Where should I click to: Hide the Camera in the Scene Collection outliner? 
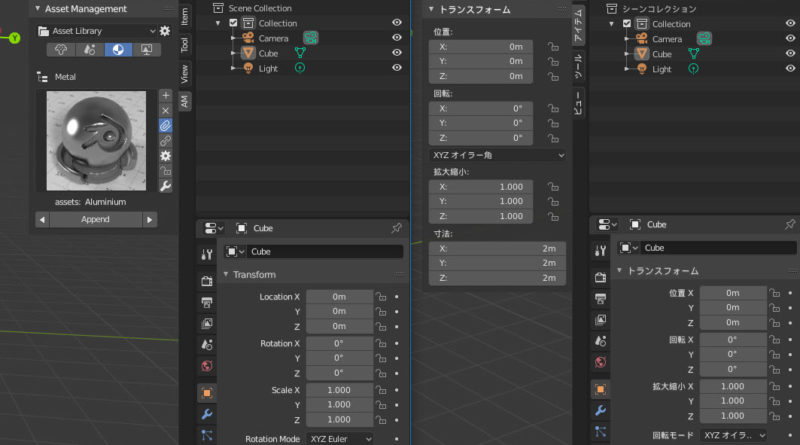point(397,38)
